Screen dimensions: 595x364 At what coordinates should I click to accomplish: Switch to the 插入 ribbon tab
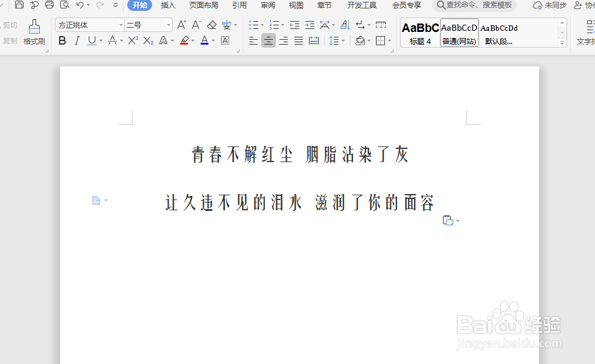[x=168, y=5]
